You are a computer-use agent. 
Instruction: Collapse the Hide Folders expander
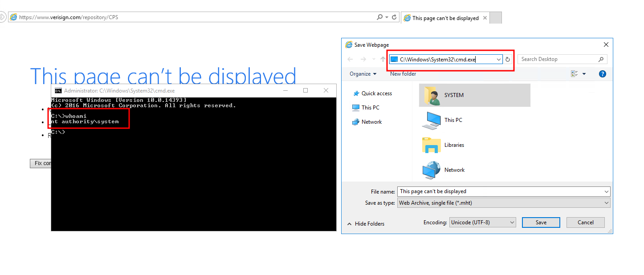pyautogui.click(x=366, y=224)
